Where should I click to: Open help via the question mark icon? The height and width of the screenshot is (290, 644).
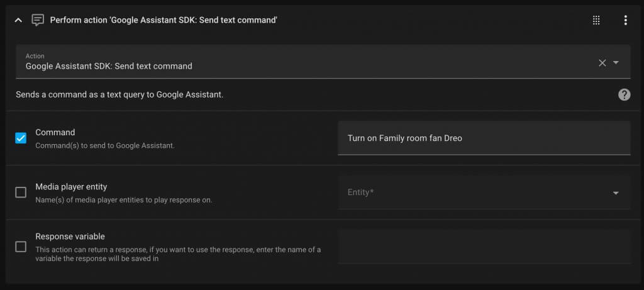[624, 94]
